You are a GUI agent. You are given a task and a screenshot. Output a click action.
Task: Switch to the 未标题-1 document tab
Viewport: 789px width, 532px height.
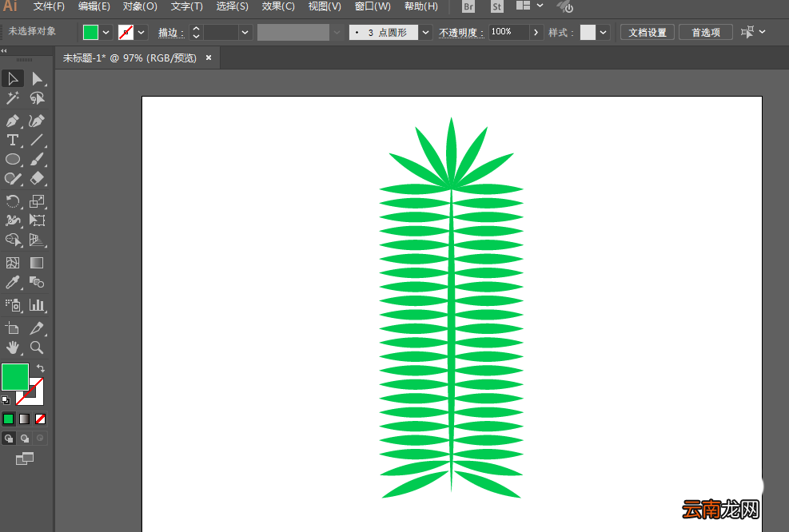[x=130, y=58]
